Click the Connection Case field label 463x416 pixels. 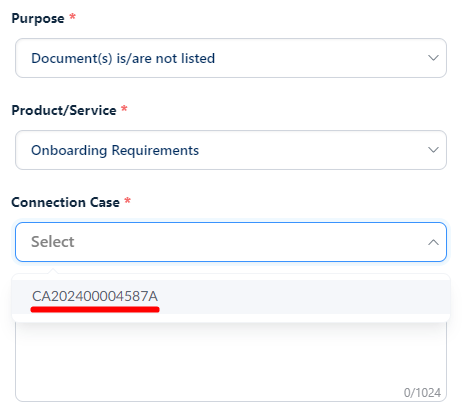65,202
